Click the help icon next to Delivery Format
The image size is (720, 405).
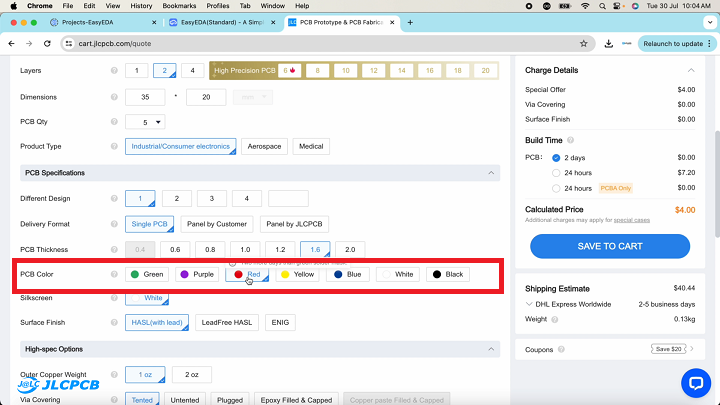pos(114,224)
